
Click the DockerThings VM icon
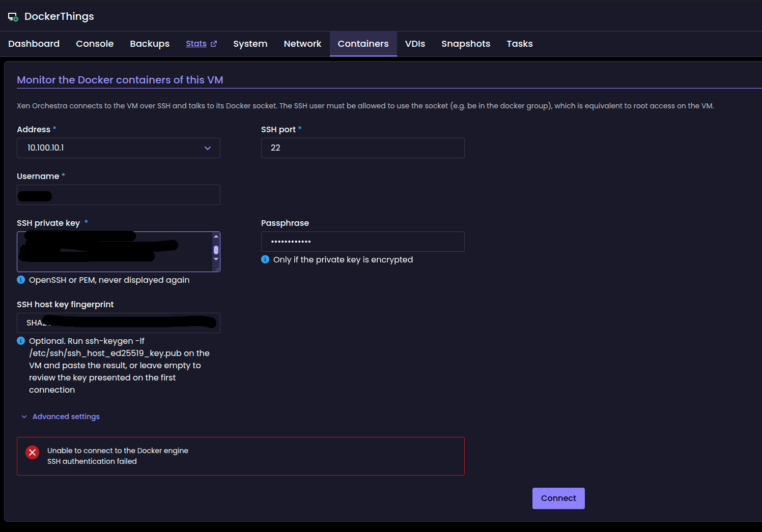click(13, 17)
